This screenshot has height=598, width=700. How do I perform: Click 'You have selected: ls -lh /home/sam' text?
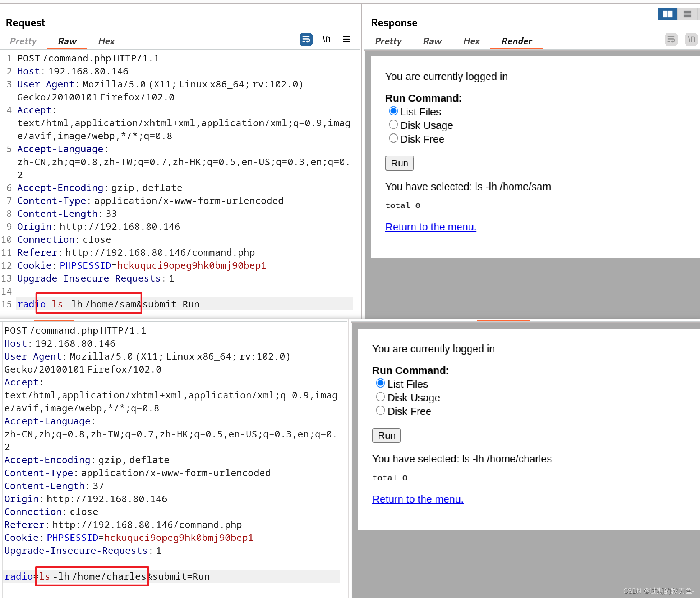tap(468, 187)
